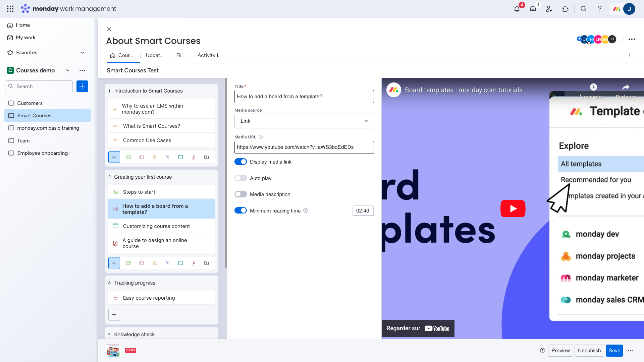Open more options next to Save button
The image size is (644, 362).
631,351
